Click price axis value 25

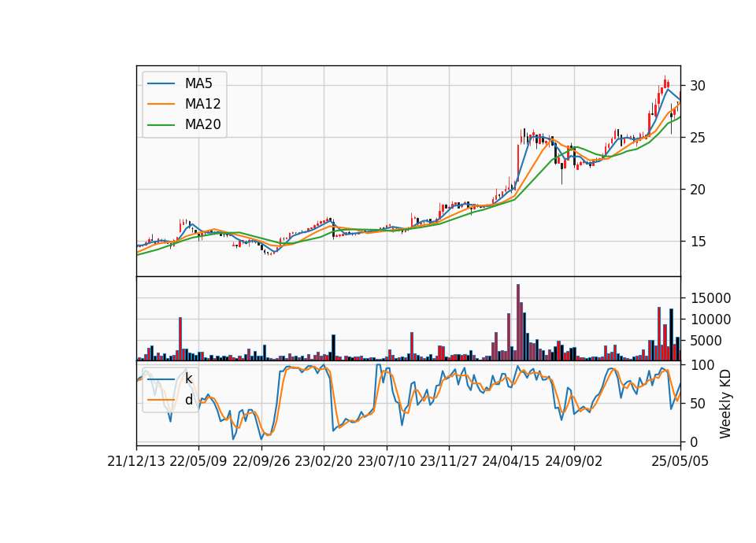click(698, 138)
